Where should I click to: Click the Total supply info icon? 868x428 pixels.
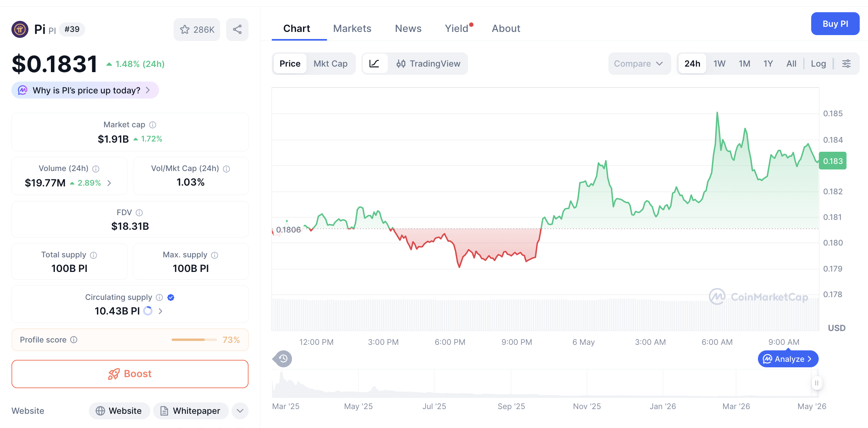click(94, 255)
